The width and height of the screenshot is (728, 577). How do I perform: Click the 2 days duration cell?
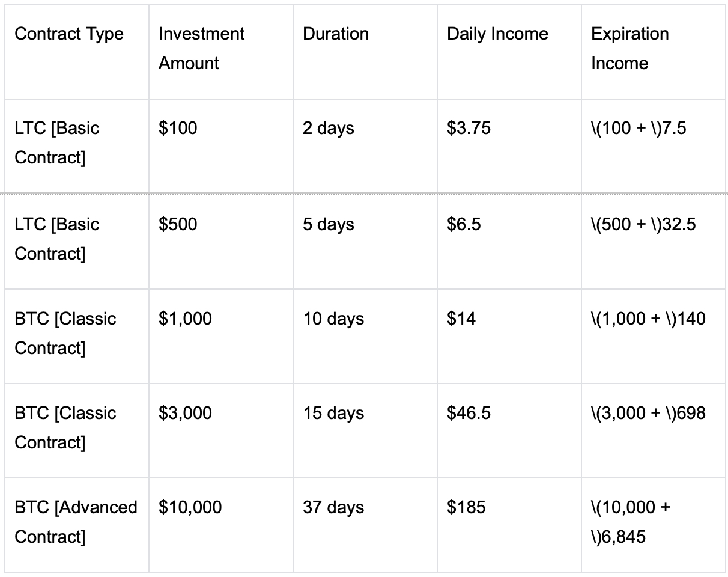[329, 128]
